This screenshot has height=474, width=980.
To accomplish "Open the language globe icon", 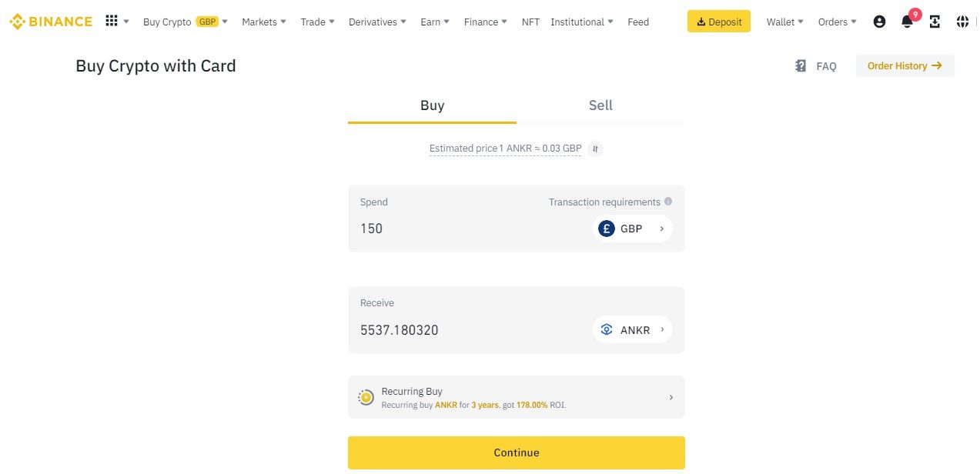I will tap(962, 22).
